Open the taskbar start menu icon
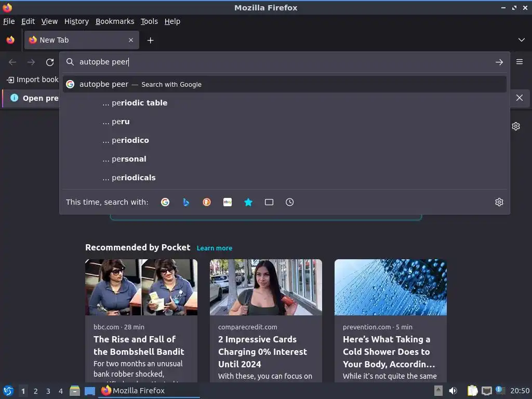Screen dimensions: 532x399 pos(8,391)
